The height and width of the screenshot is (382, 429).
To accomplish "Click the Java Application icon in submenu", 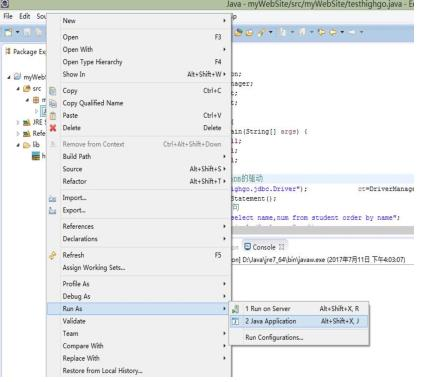I will tap(236, 321).
